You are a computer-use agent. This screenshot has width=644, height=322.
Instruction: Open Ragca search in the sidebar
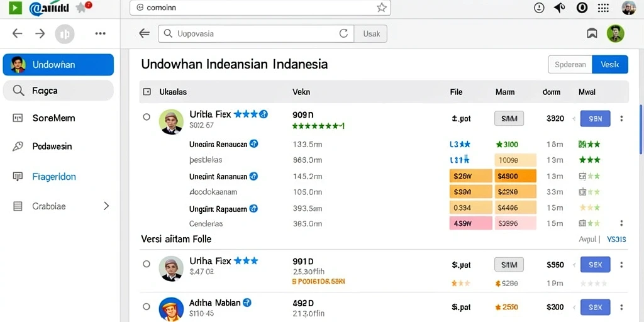coord(58,91)
